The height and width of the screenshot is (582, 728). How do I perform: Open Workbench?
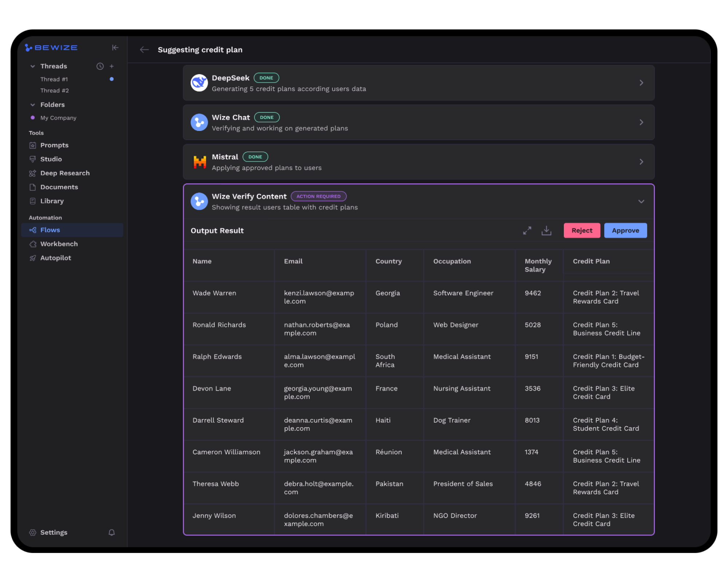[59, 244]
